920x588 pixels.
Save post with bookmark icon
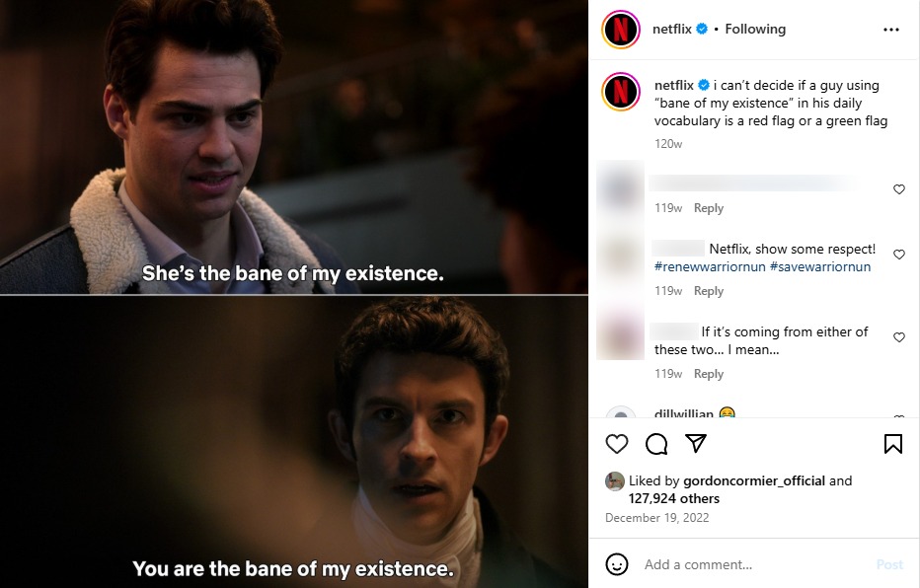pyautogui.click(x=893, y=444)
